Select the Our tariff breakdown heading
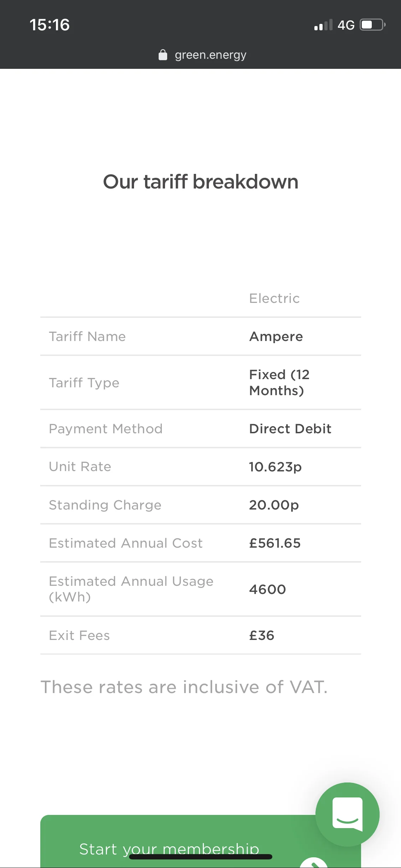 point(201,182)
